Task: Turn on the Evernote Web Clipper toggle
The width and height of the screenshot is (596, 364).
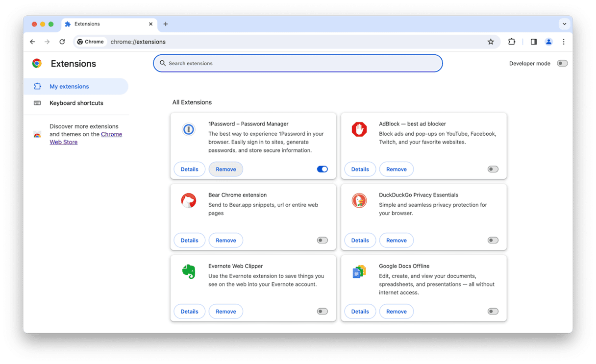Action: click(322, 311)
